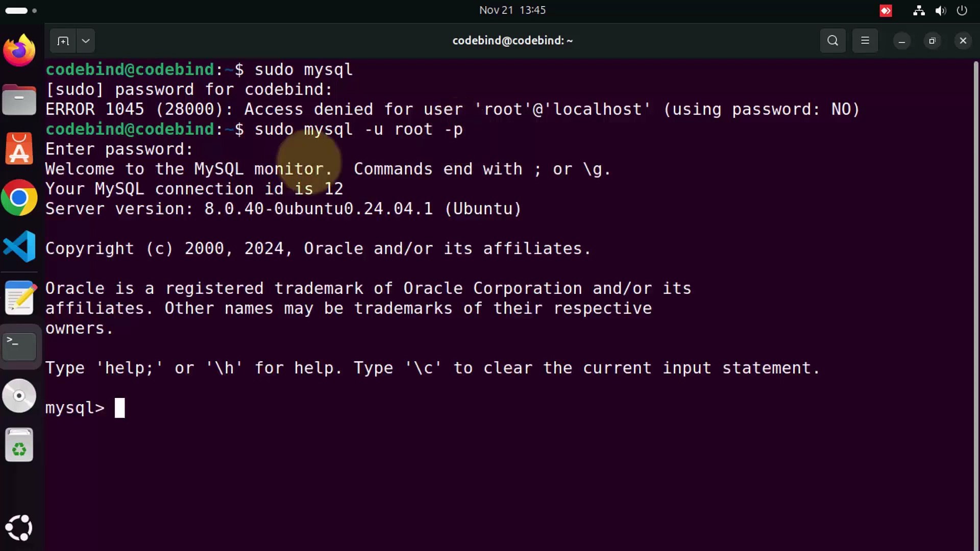Viewport: 980px width, 551px height.
Task: Launch Google Chrome from dock
Action: pos(19,197)
